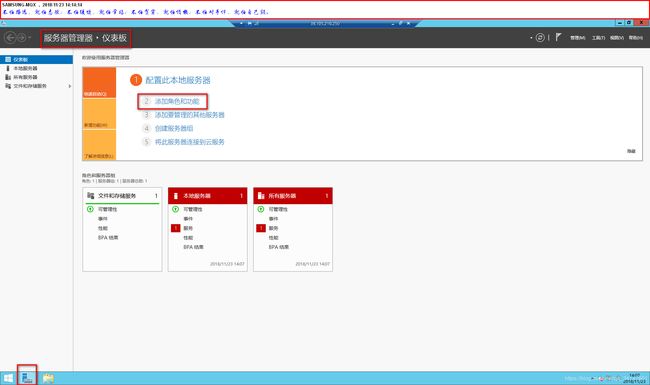Click 性能 in the 文件和存储服务 tile
The image size is (650, 385).
pos(103,228)
